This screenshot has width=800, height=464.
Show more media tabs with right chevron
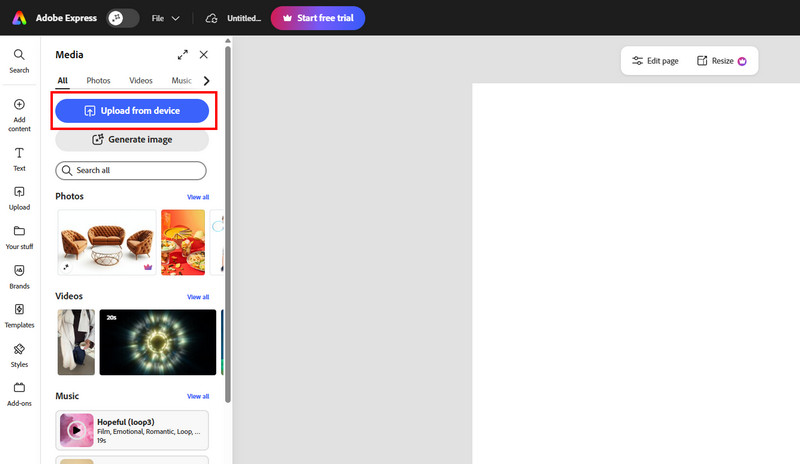coord(207,81)
